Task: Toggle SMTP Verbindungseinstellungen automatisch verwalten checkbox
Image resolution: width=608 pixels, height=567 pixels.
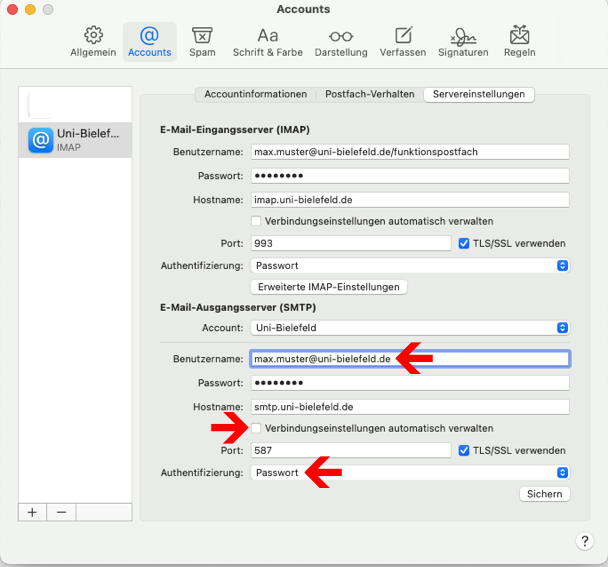Action: click(x=256, y=428)
